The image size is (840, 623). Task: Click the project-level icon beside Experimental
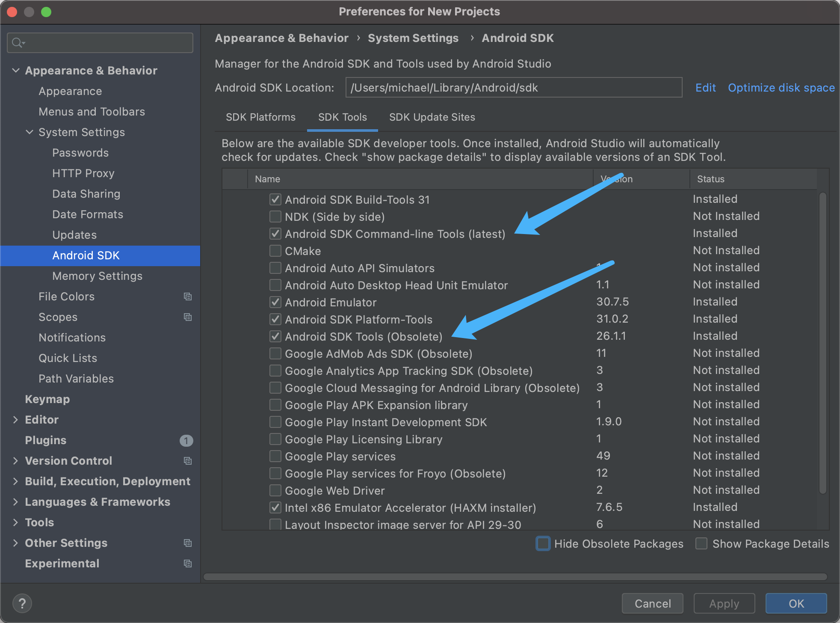click(187, 564)
